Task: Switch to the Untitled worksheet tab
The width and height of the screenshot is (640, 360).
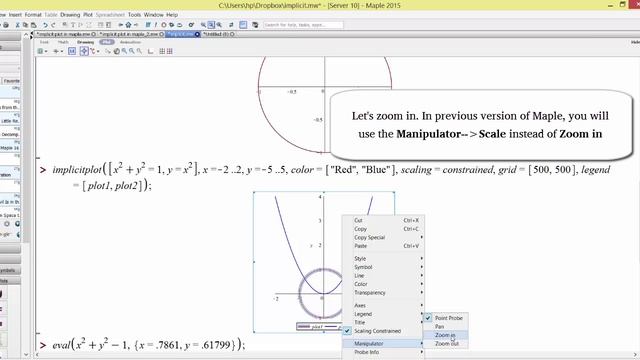Action: [x=218, y=34]
